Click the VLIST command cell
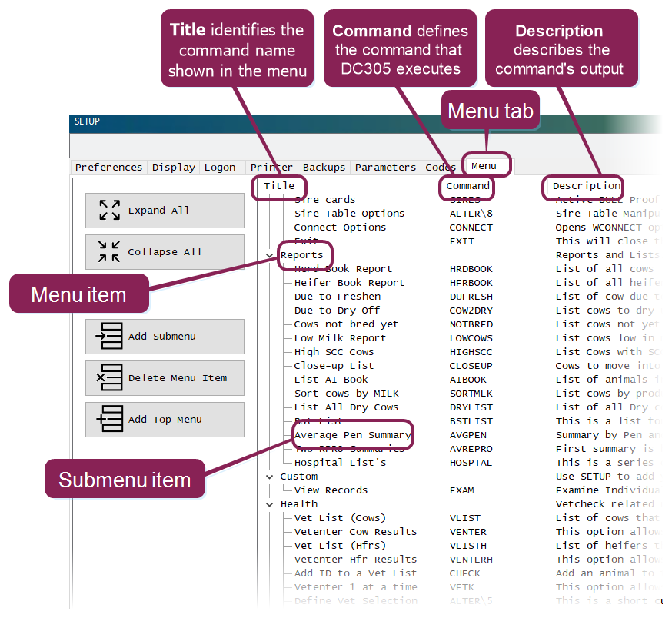Image resolution: width=672 pixels, height=618 pixels. [x=465, y=518]
